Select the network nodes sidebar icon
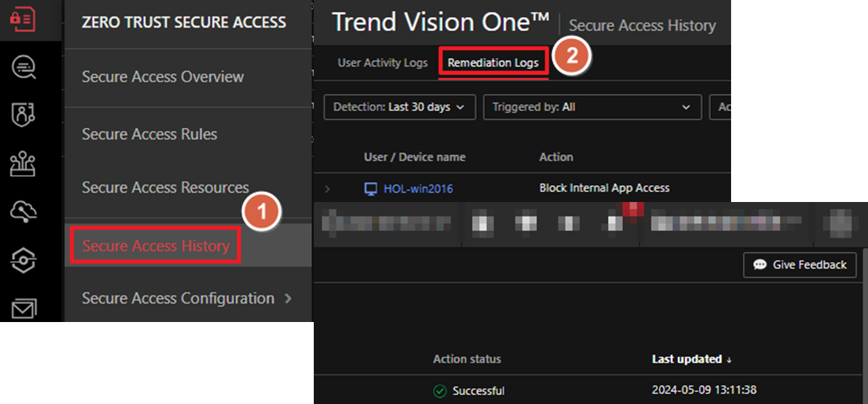The height and width of the screenshot is (404, 868). pos(24,163)
